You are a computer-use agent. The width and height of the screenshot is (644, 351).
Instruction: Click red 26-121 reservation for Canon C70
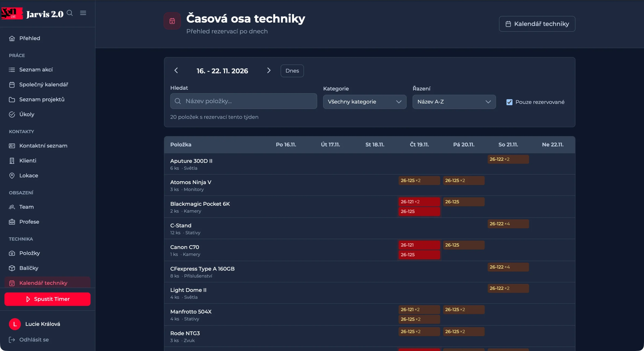(419, 245)
